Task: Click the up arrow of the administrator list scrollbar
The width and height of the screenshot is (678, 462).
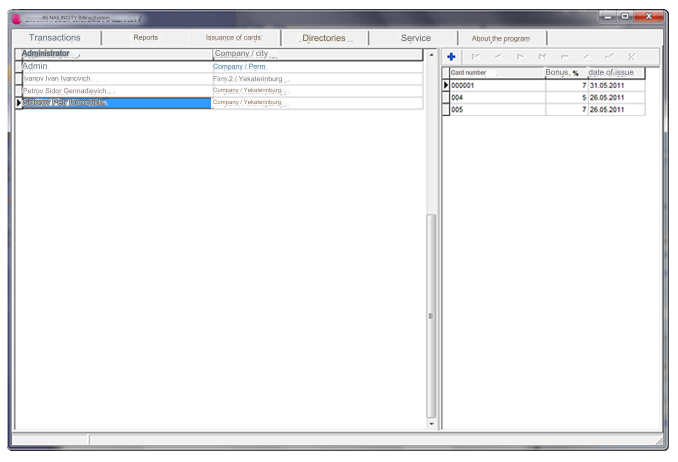Action: pyautogui.click(x=431, y=55)
